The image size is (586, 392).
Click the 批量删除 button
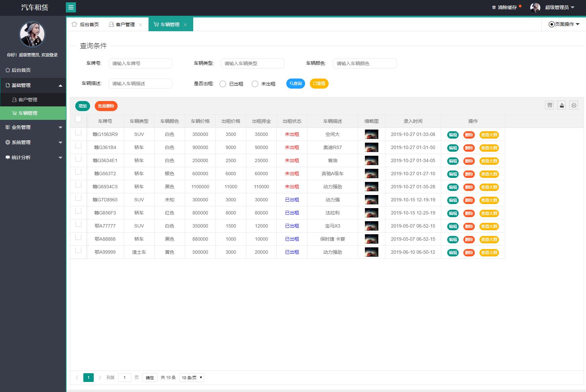pyautogui.click(x=106, y=106)
